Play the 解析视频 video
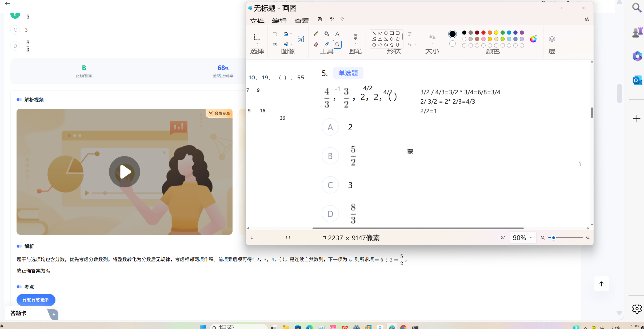 (x=125, y=172)
